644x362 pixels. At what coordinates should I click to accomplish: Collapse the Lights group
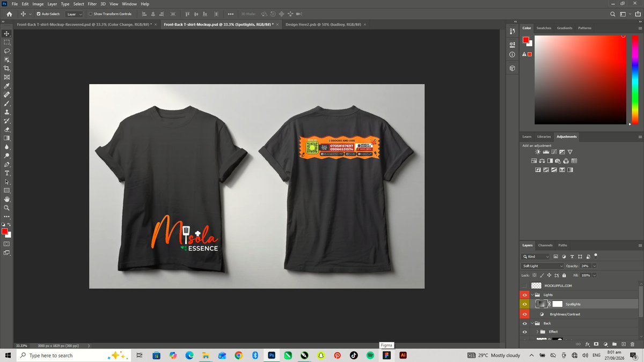click(532, 295)
